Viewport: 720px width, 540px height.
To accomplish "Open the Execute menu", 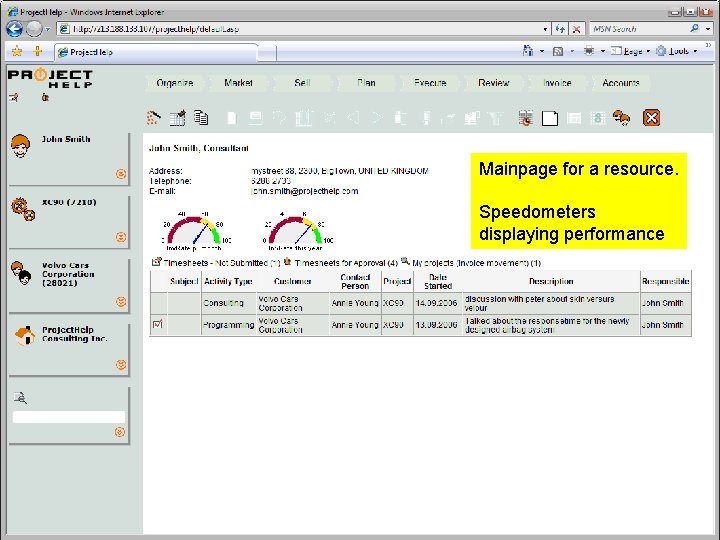I will (430, 83).
